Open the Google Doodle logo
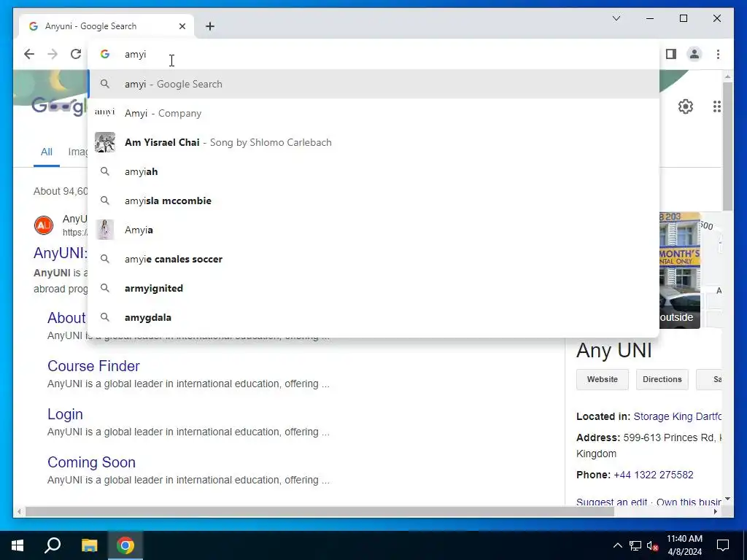Image resolution: width=747 pixels, height=560 pixels. [x=59, y=106]
